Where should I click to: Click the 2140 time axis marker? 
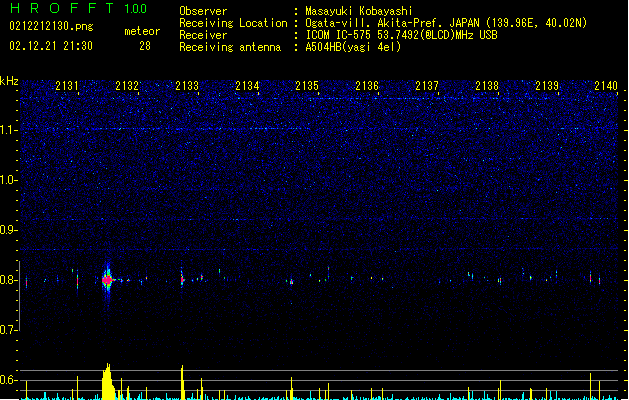click(x=606, y=86)
